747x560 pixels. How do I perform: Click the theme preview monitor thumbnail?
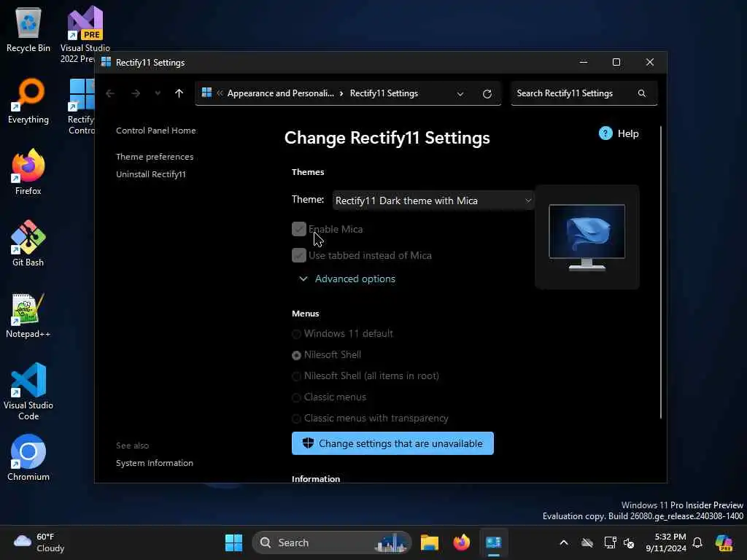[587, 237]
